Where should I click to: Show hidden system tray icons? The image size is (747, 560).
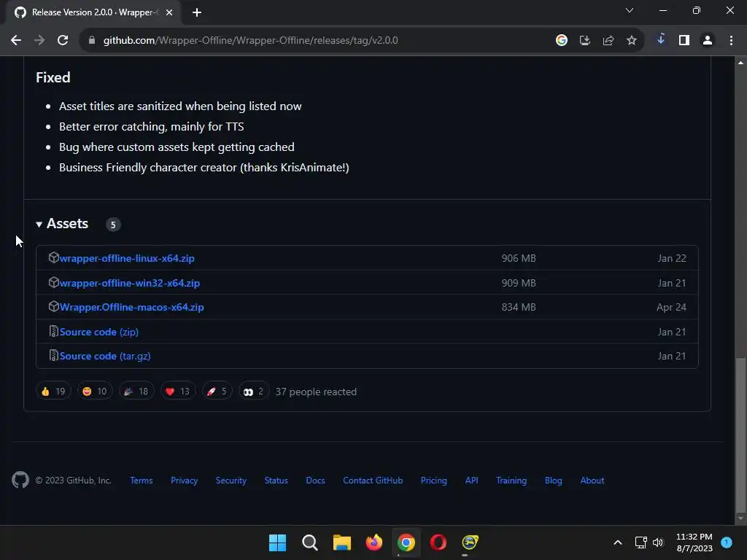click(x=617, y=542)
